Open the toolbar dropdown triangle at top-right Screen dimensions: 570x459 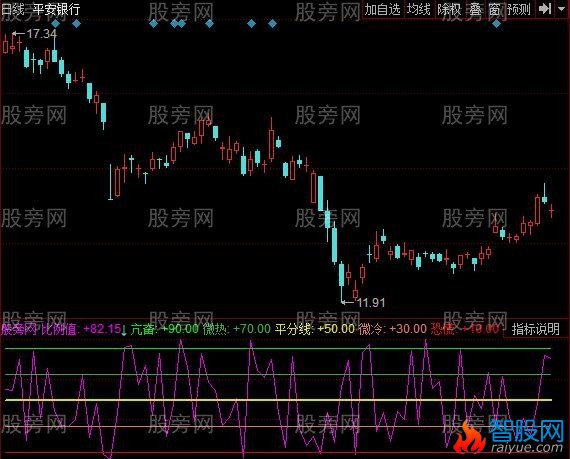[562, 8]
